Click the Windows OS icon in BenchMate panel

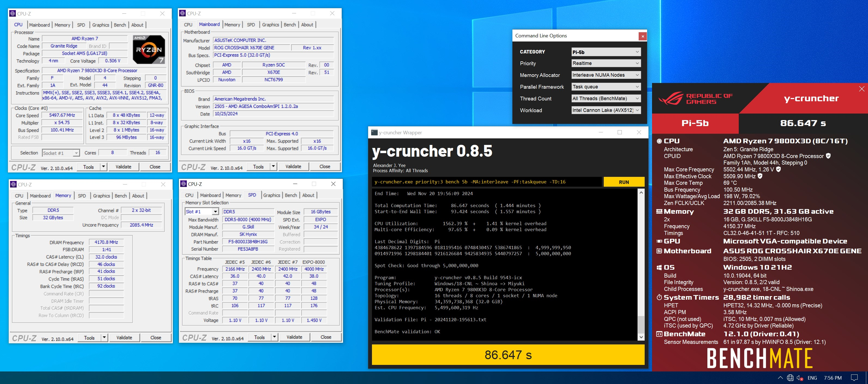point(659,267)
